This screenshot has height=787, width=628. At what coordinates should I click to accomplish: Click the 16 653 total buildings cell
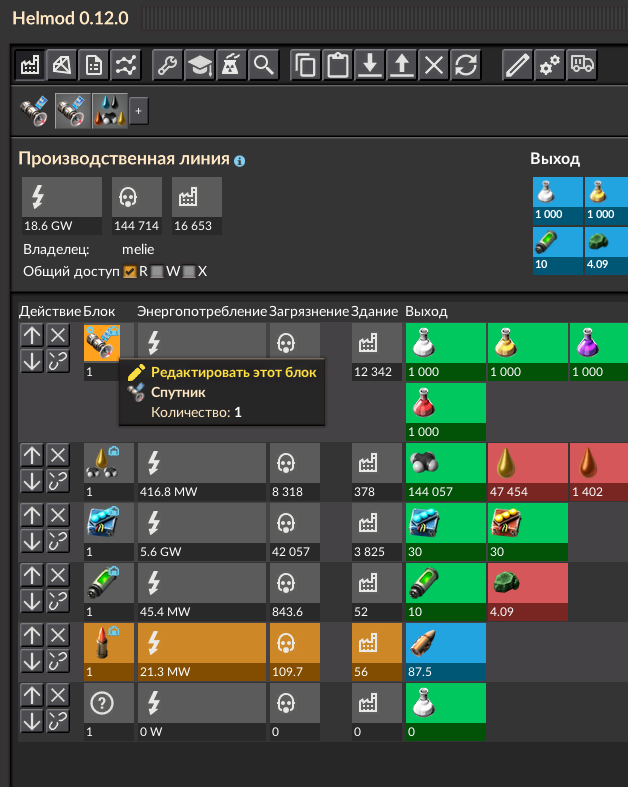pos(197,206)
